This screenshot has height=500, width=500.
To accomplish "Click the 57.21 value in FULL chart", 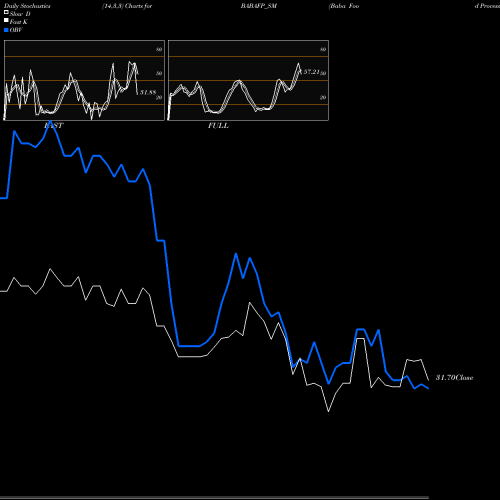I will [311, 72].
